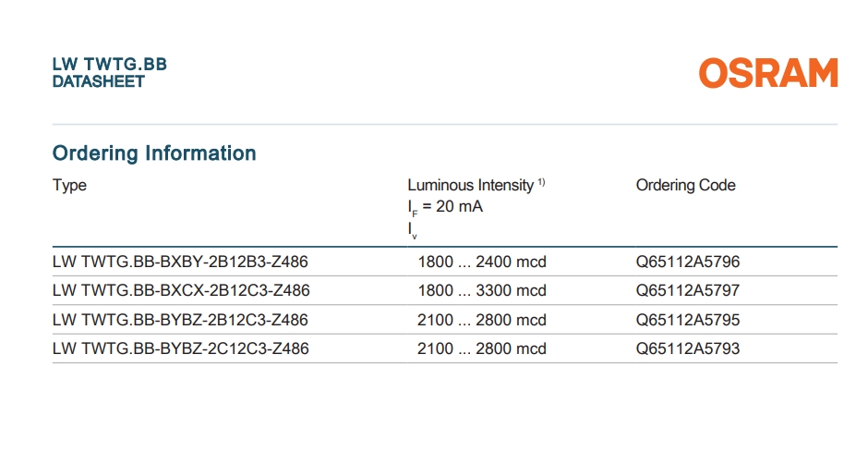Click the LW TWTG.BB datasheet title

point(110,65)
